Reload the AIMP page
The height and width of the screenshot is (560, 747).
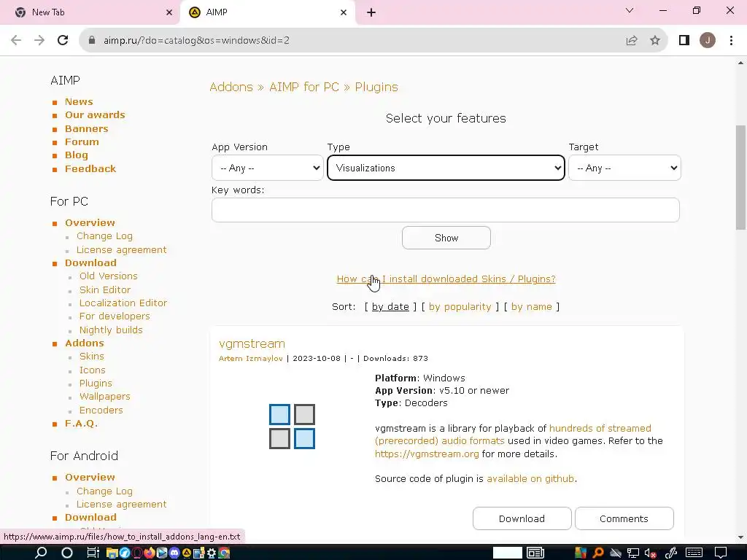pyautogui.click(x=63, y=40)
